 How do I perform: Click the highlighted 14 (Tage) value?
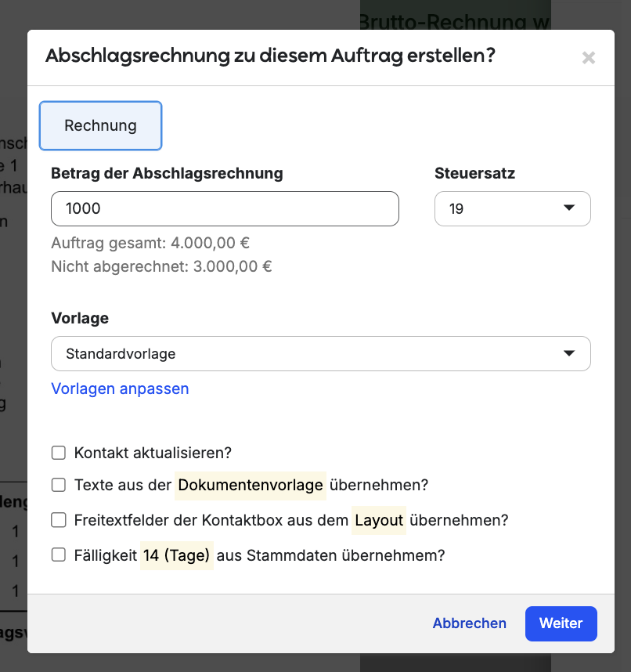[177, 555]
